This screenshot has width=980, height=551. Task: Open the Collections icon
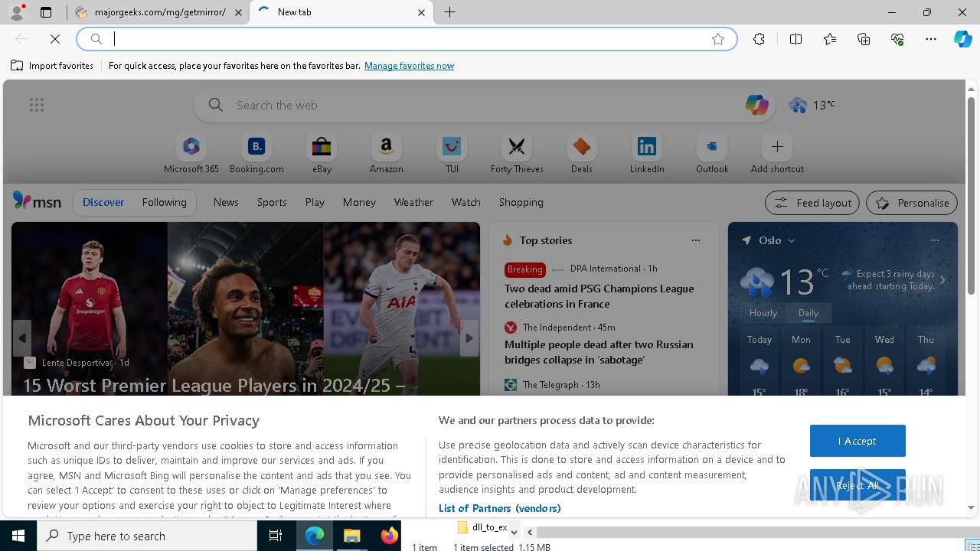864,39
